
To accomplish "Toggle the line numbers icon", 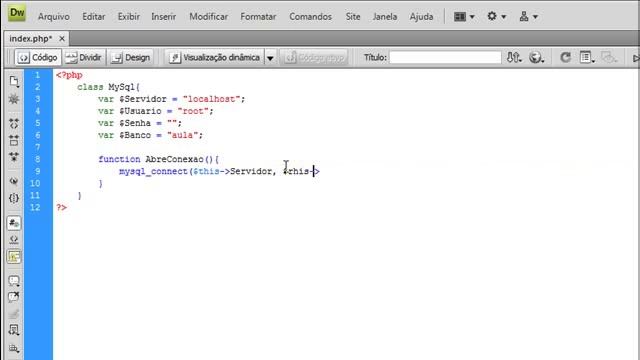I will [x=14, y=223].
